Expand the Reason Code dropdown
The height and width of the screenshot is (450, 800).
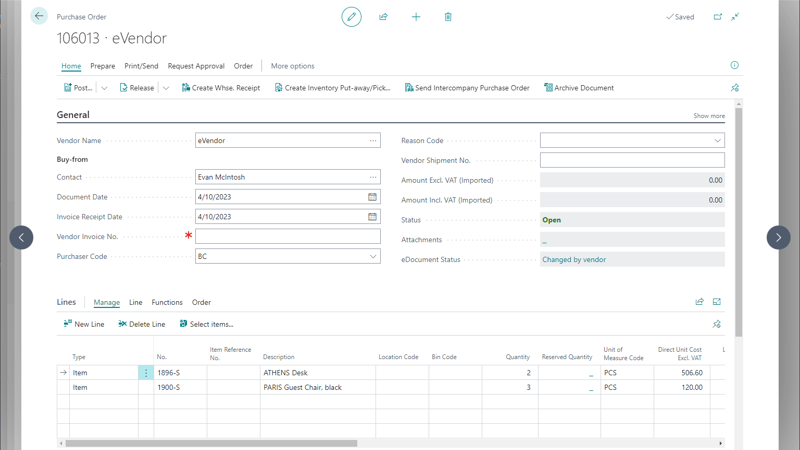(717, 141)
